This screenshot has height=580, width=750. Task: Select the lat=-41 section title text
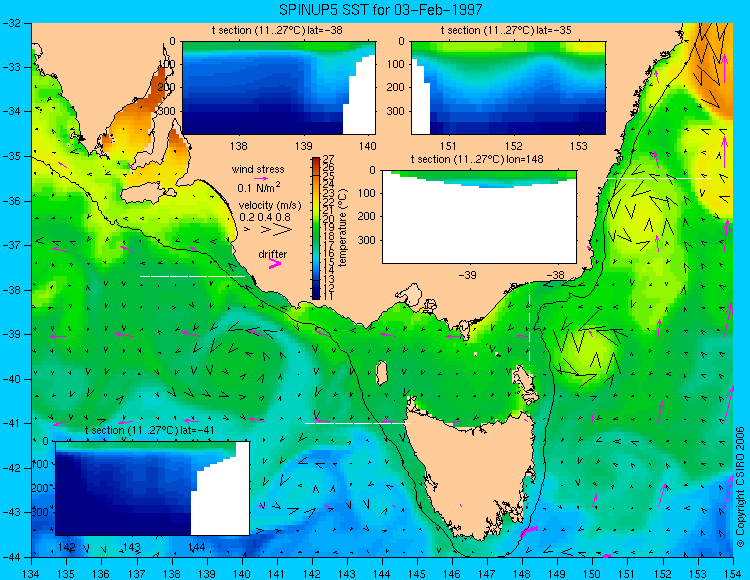click(149, 430)
